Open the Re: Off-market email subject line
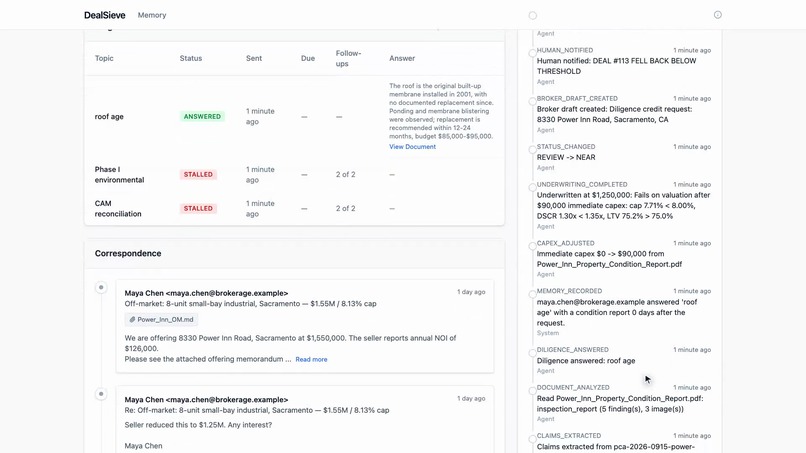This screenshot has height=453, width=806. [257, 410]
